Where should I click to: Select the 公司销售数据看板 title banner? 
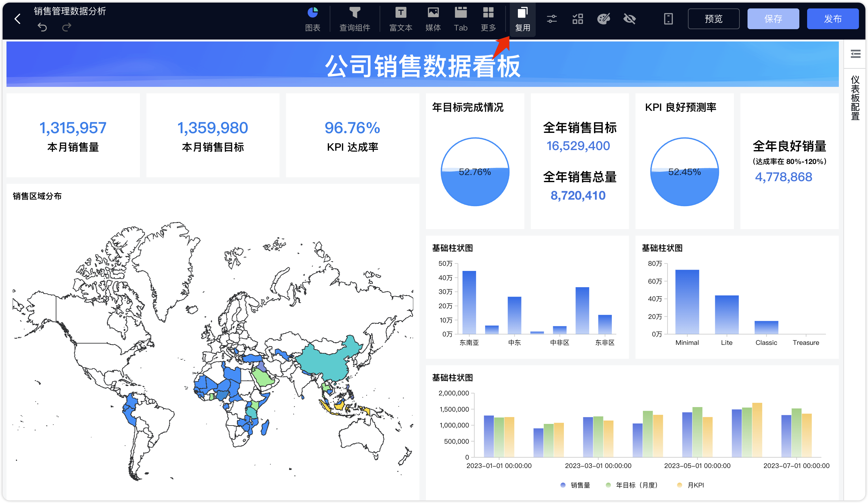tap(422, 64)
